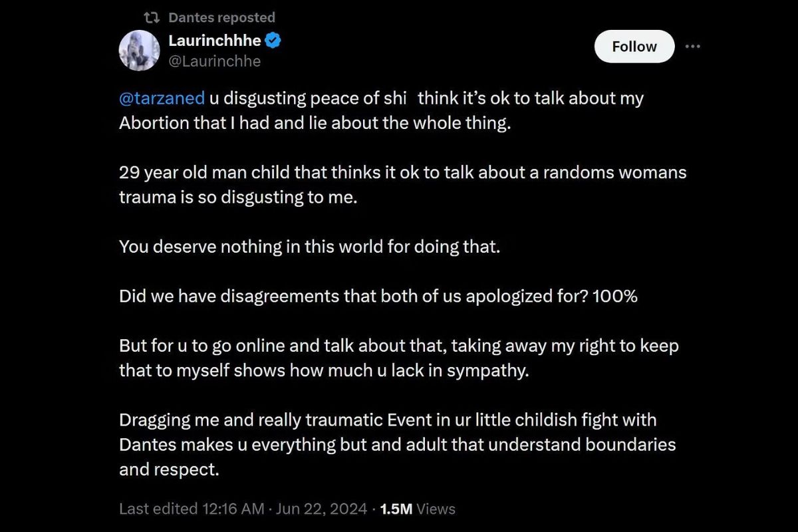This screenshot has width=798, height=532.
Task: Click the blue verified badge next to Laurinchhhe
Action: [x=273, y=41]
